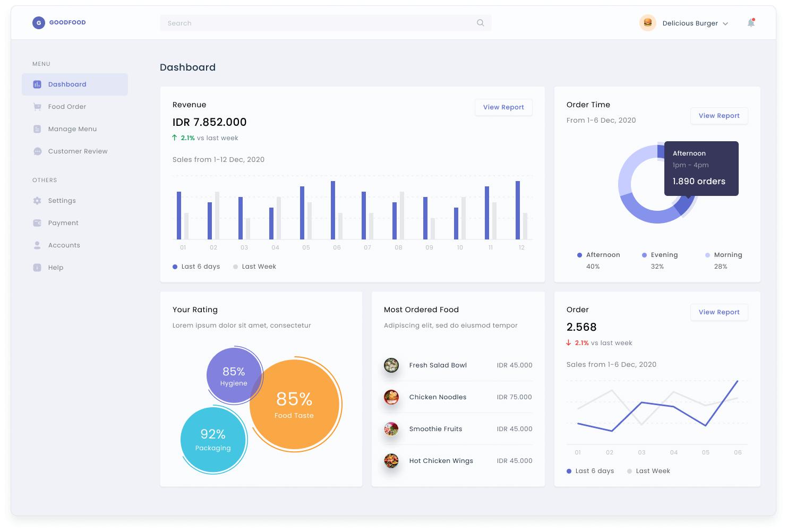
Task: Click the Smoothie Fruits name
Action: click(x=435, y=429)
